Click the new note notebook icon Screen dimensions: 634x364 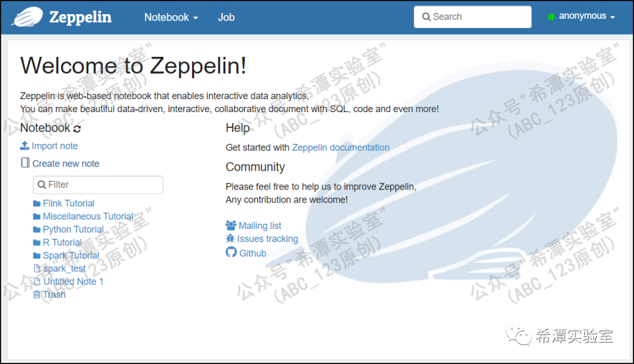point(25,163)
